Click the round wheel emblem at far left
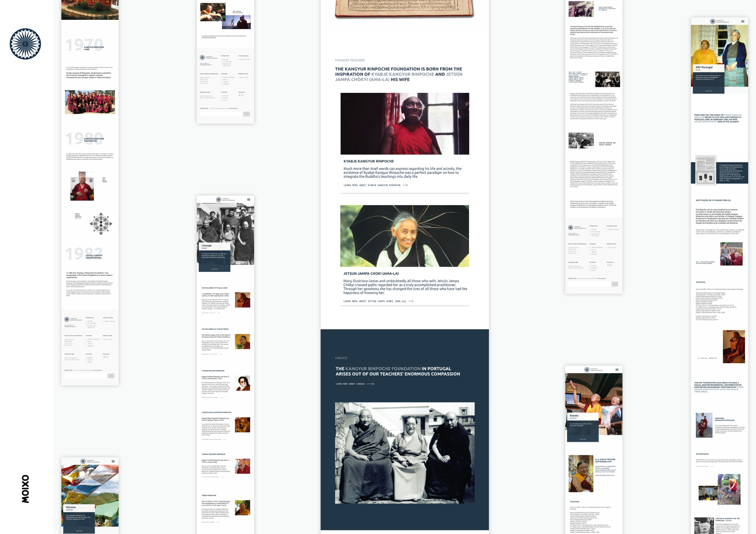 coord(25,44)
